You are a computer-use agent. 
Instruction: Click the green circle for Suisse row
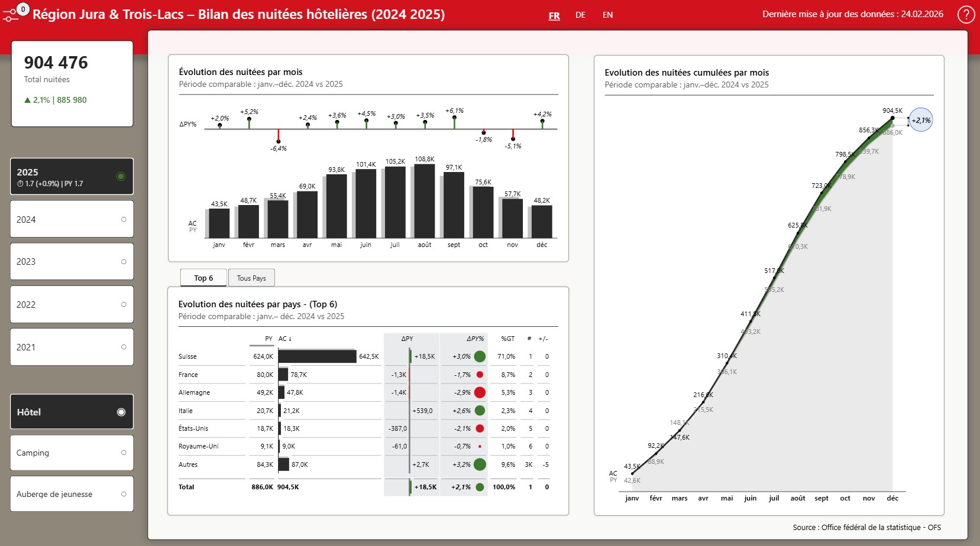coord(480,356)
